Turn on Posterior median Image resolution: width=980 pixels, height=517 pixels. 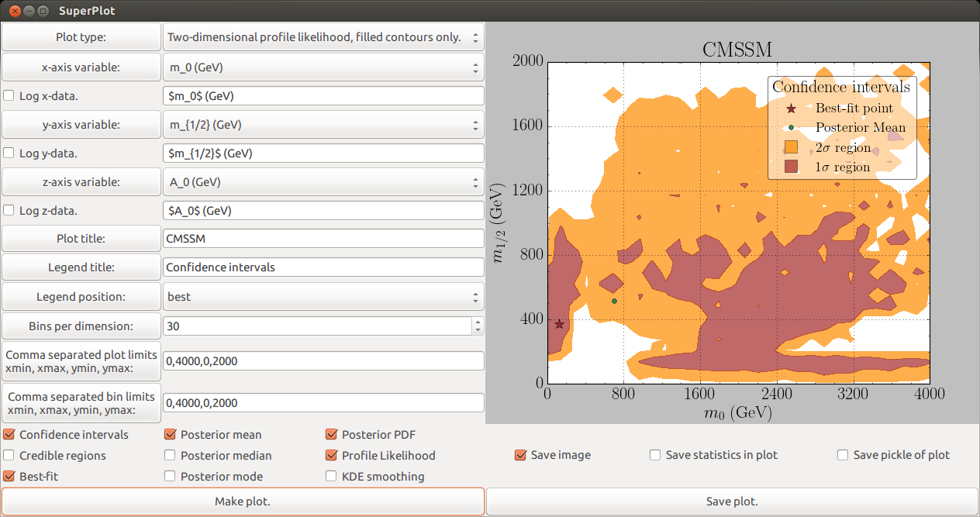pyautogui.click(x=171, y=456)
